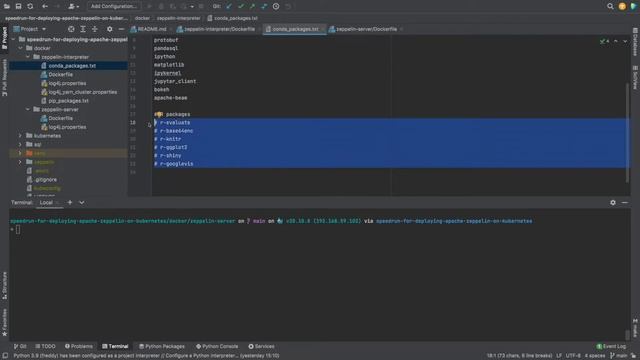The height and width of the screenshot is (360, 640).
Task: Open the Database side panel
Action: click(635, 42)
